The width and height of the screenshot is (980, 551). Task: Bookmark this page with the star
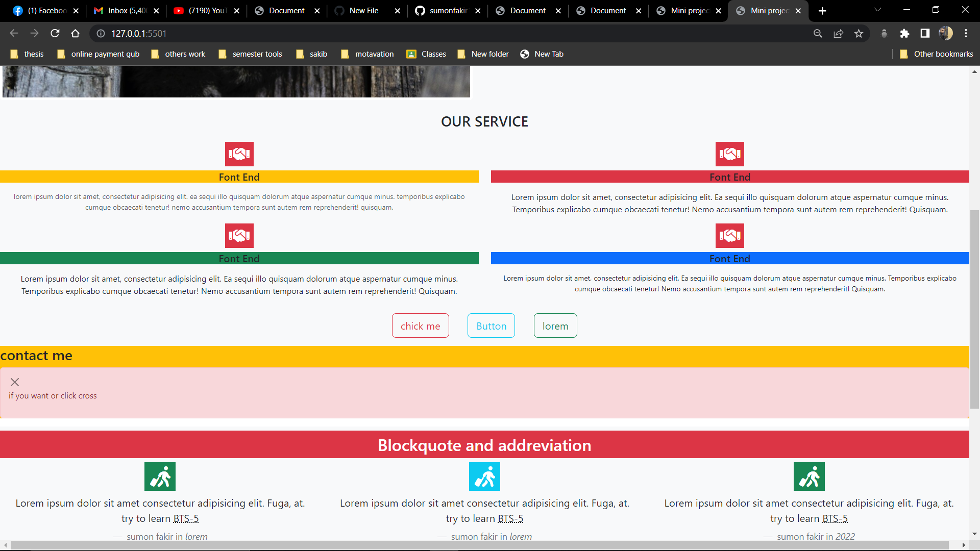(x=859, y=33)
